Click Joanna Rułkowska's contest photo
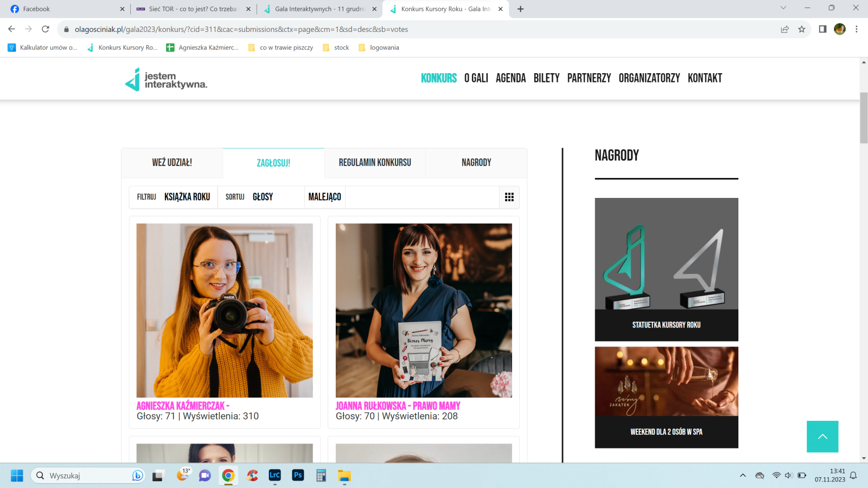The width and height of the screenshot is (868, 488). click(424, 310)
